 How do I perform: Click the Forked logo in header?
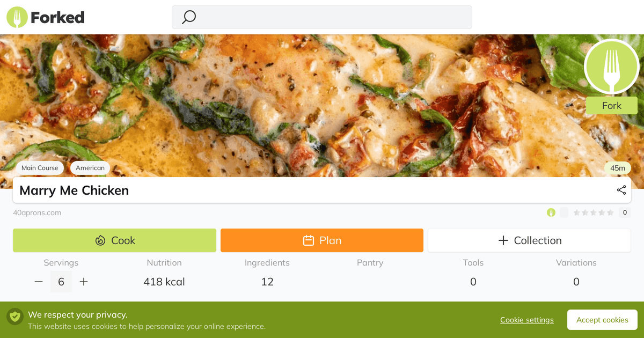point(46,17)
